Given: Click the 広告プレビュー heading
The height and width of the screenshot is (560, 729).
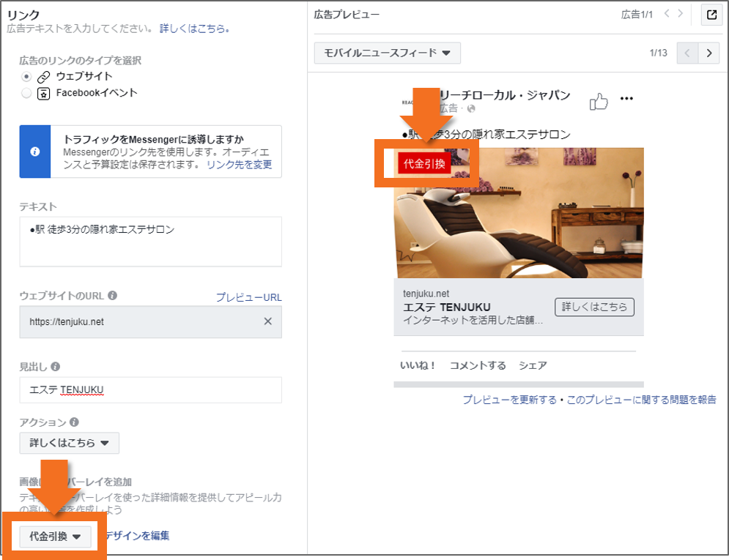Looking at the screenshot, I should point(347,15).
